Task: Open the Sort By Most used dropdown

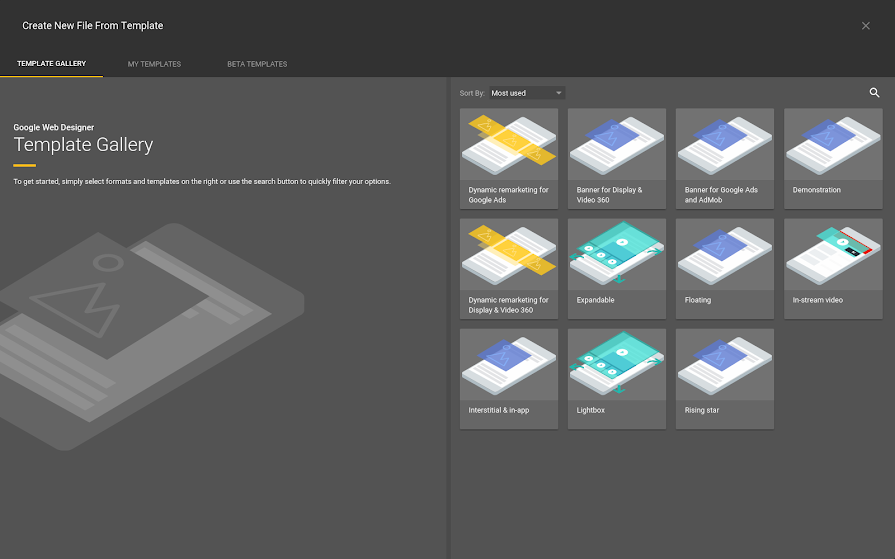Action: (x=527, y=93)
